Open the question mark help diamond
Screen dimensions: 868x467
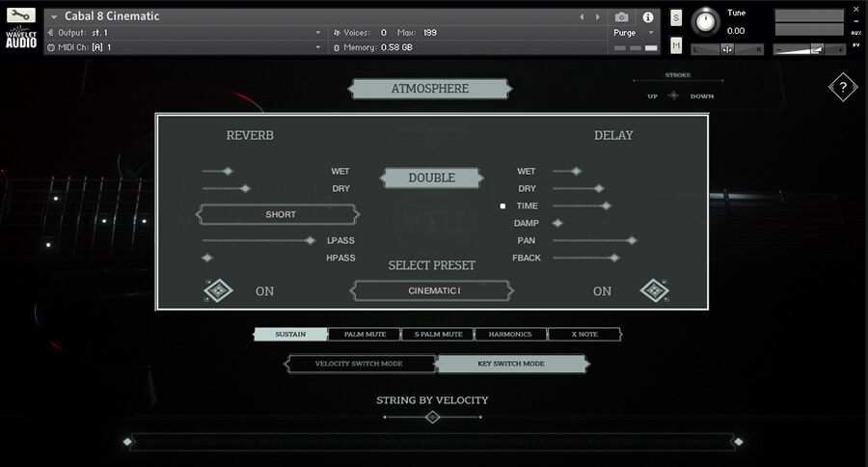coord(843,87)
